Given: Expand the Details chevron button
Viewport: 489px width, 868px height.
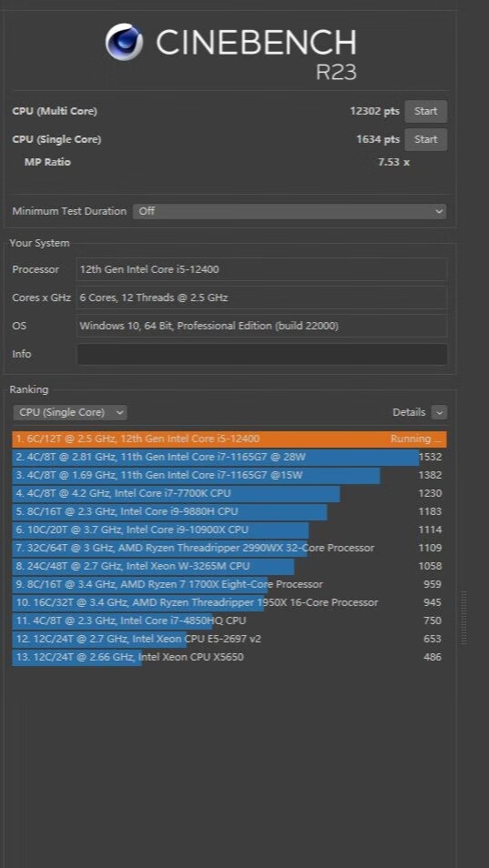Looking at the screenshot, I should tap(439, 412).
